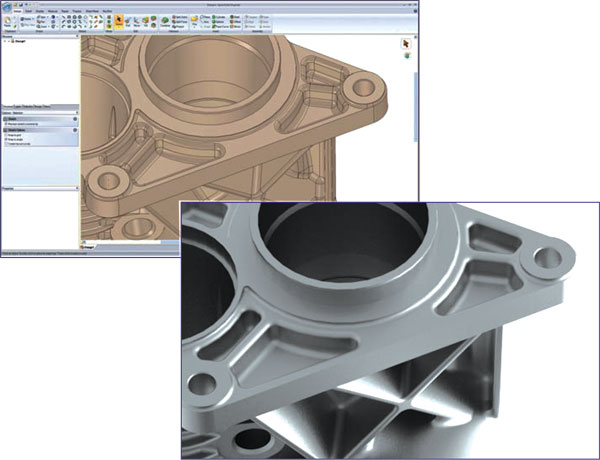Click the Project tool
Viewport: 600px width, 460px height.
(x=178, y=26)
